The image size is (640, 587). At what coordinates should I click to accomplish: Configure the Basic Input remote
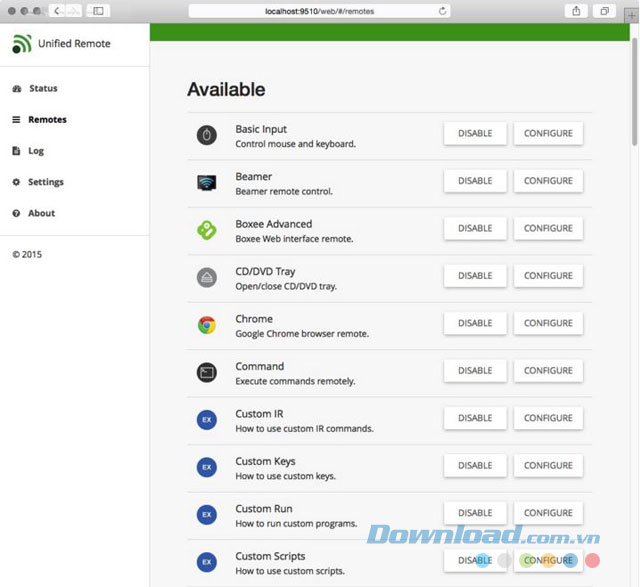click(548, 133)
